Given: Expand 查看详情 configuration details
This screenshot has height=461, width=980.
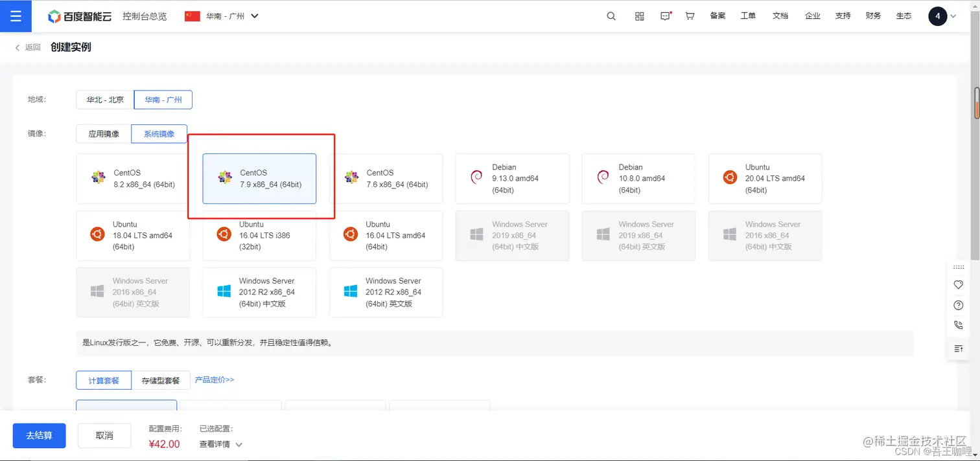Looking at the screenshot, I should pos(221,444).
